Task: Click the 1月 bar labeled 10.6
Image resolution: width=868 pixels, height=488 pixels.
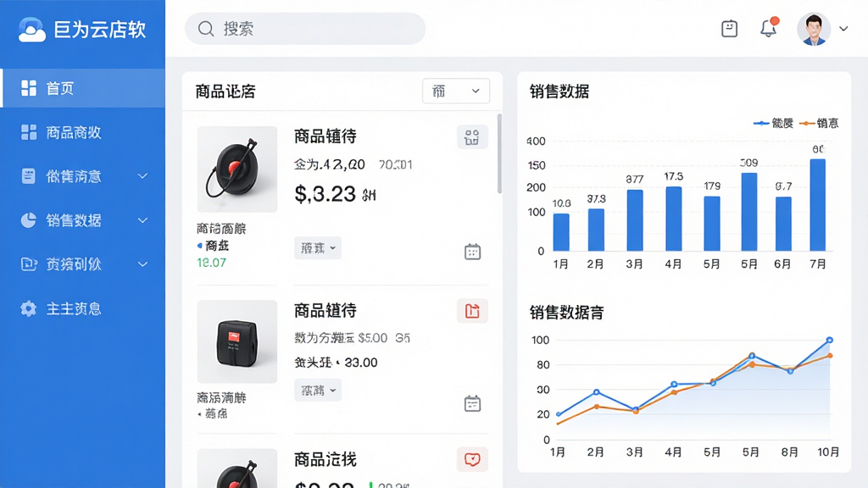Action: pyautogui.click(x=561, y=232)
